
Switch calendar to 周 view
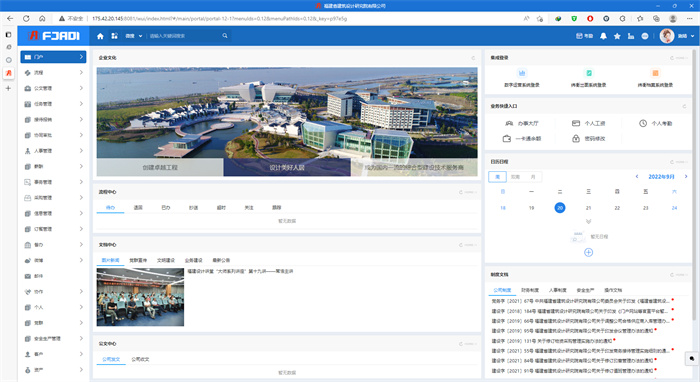(x=497, y=177)
